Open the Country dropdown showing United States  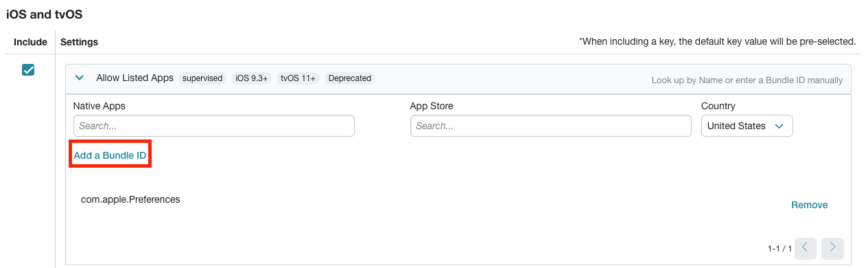click(x=747, y=126)
